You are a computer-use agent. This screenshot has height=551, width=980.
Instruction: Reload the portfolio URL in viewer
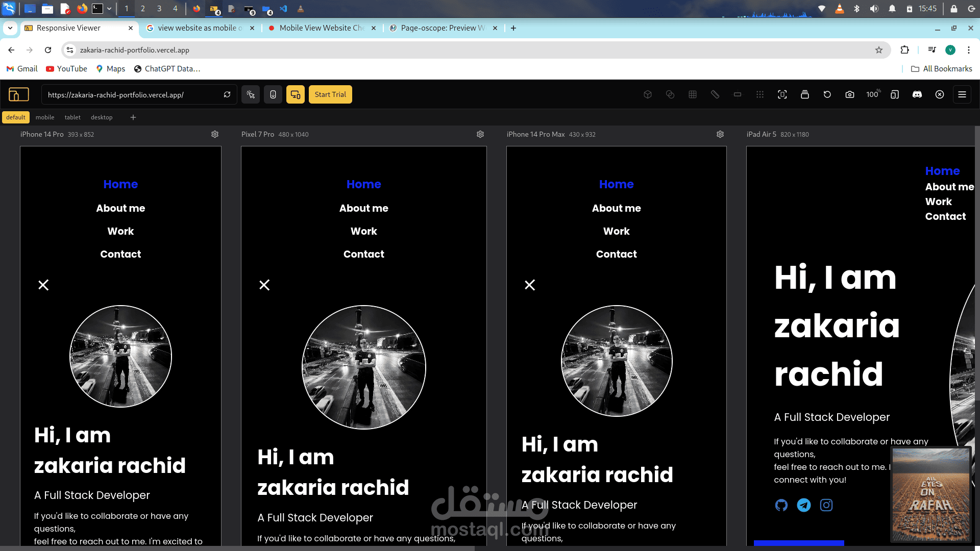click(227, 94)
